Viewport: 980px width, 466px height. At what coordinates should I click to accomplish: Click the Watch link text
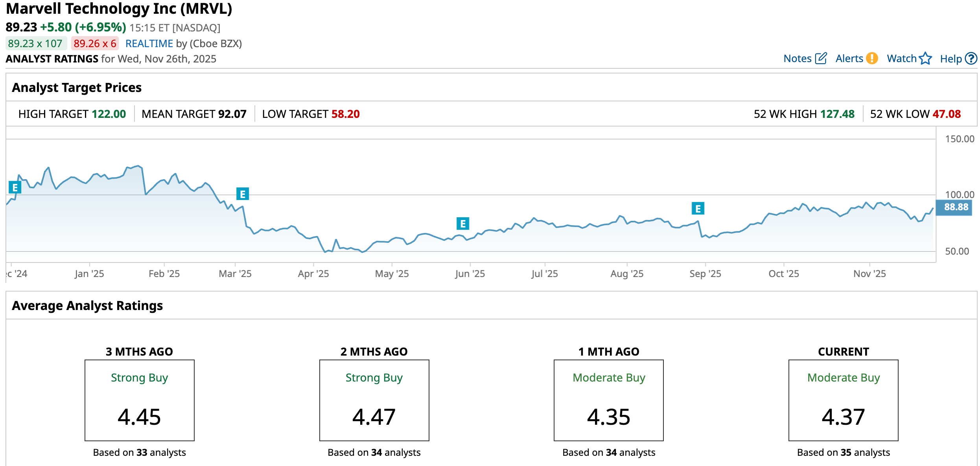click(x=901, y=59)
